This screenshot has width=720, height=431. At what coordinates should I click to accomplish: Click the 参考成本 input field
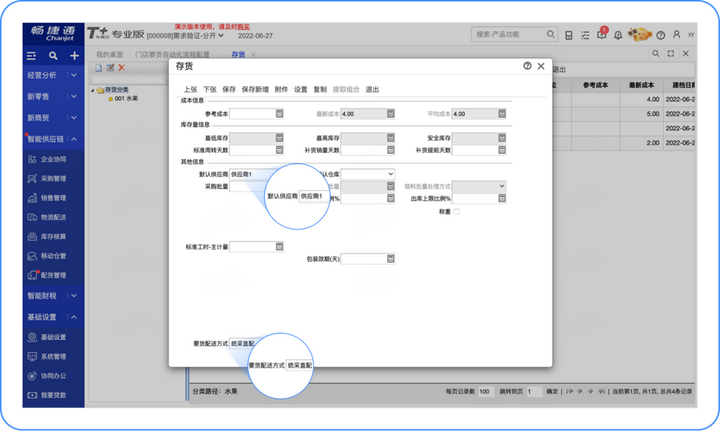pos(253,113)
